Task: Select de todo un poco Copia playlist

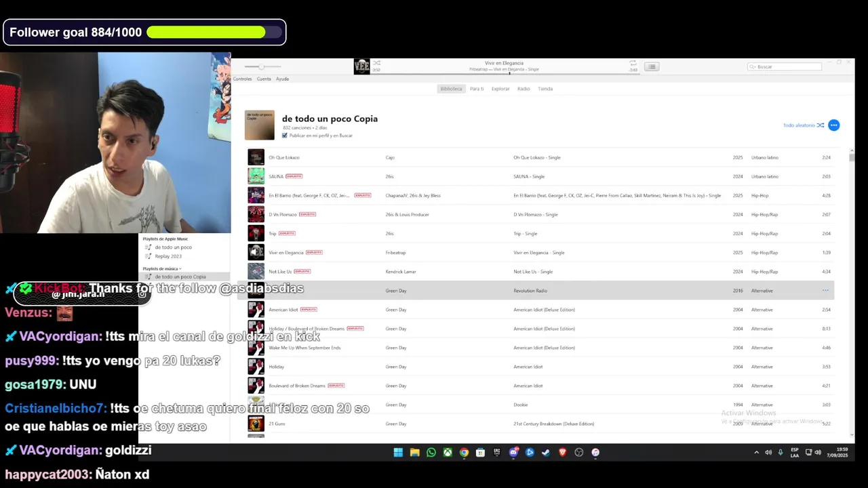Action: pos(180,277)
